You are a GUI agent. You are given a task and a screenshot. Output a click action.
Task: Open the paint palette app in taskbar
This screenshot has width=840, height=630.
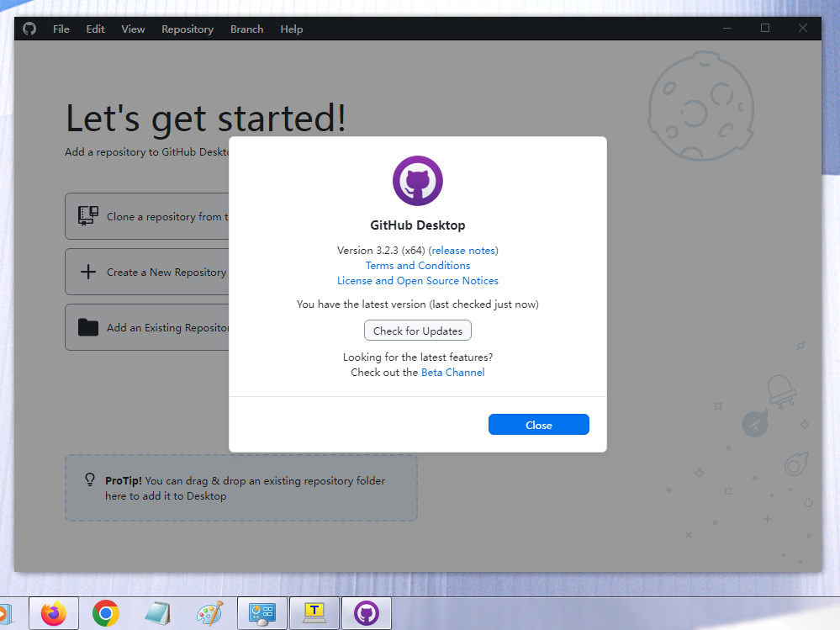click(209, 613)
